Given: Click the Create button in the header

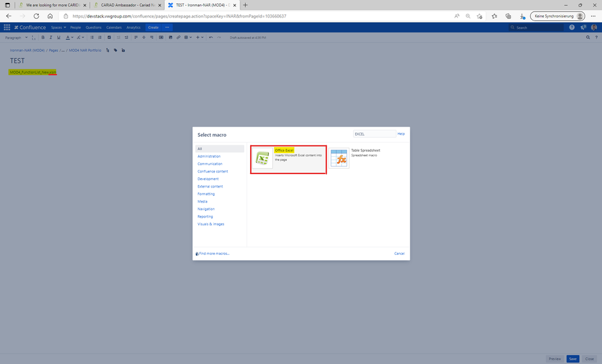Looking at the screenshot, I should [153, 27].
